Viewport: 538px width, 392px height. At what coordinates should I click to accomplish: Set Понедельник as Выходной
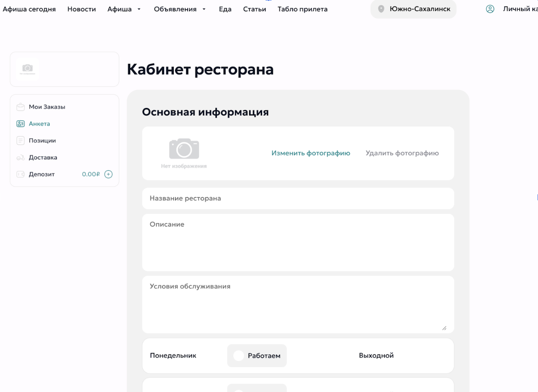coord(376,356)
